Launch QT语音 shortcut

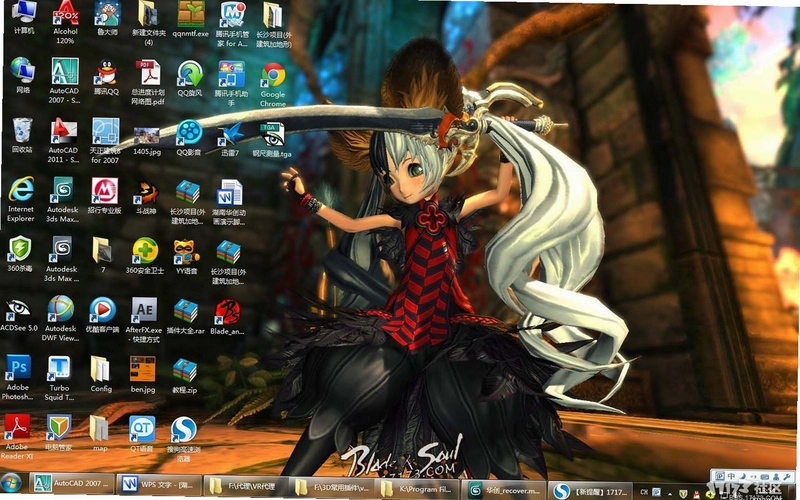(142, 434)
